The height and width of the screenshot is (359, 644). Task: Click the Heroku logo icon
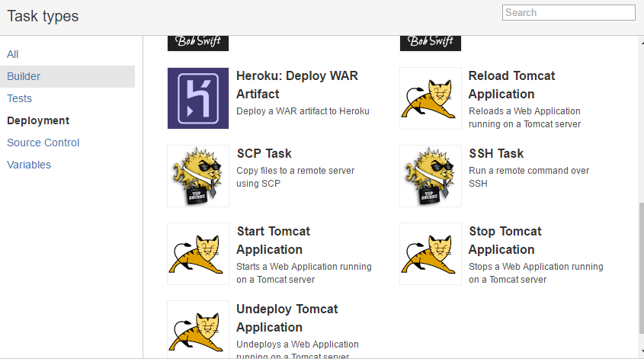click(198, 98)
